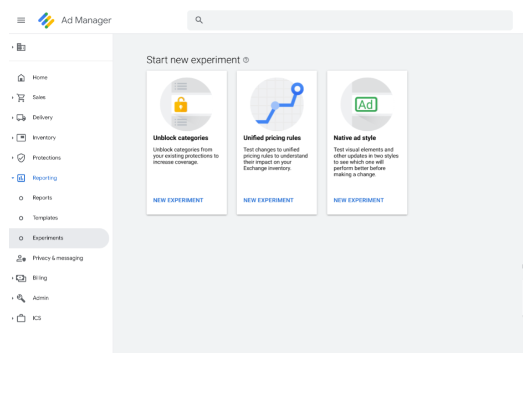Select the Reporting menu label
The image size is (532, 399).
[x=45, y=178]
